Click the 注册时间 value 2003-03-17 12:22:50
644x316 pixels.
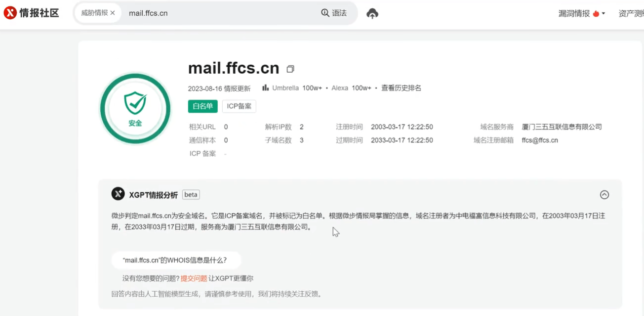[x=402, y=127]
